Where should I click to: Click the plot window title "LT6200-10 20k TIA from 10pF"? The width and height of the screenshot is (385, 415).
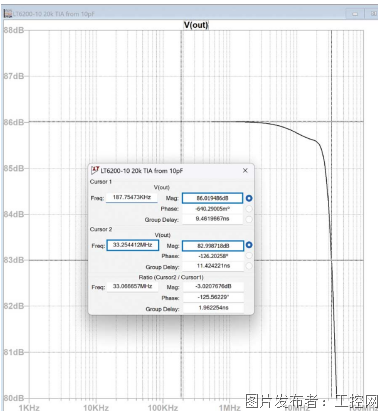point(53,14)
